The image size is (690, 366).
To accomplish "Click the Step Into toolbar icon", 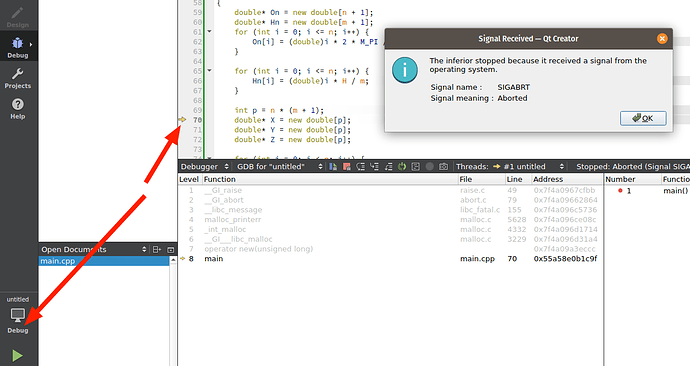I will click(x=374, y=166).
